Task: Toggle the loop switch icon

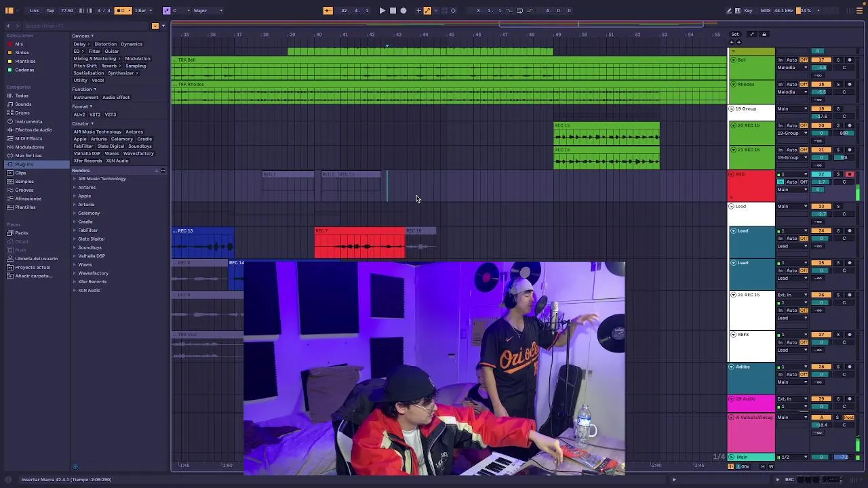Action: coord(519,10)
